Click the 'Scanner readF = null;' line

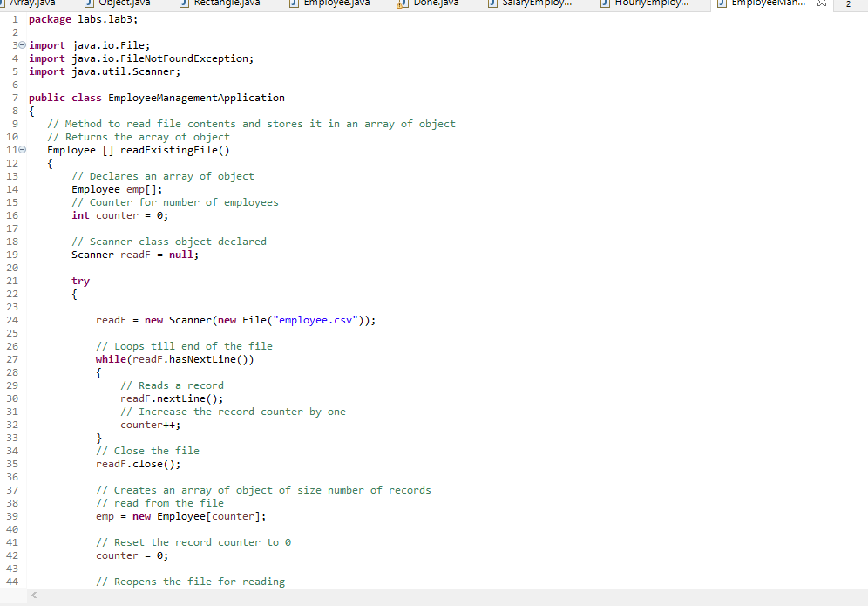point(135,255)
